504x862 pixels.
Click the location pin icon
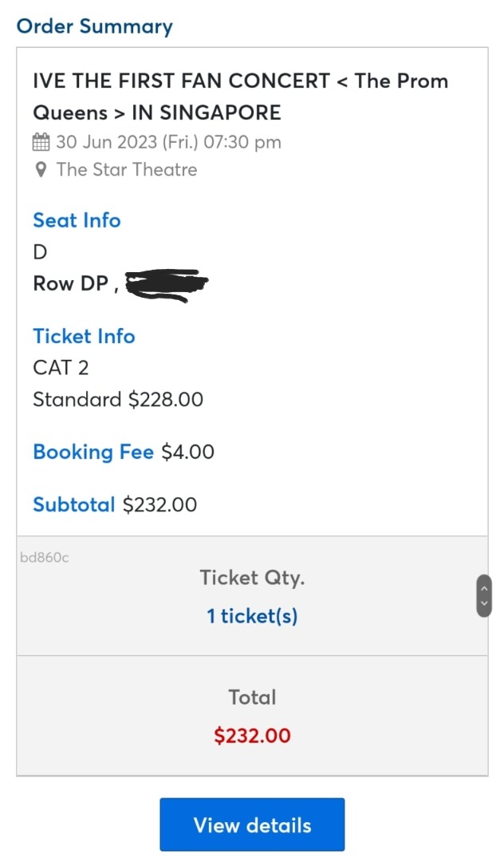pyautogui.click(x=41, y=169)
